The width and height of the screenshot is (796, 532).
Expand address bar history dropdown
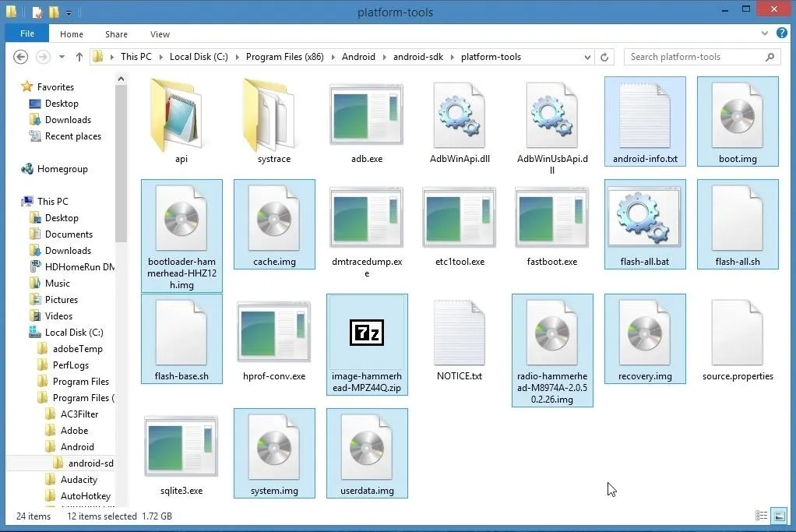click(587, 57)
